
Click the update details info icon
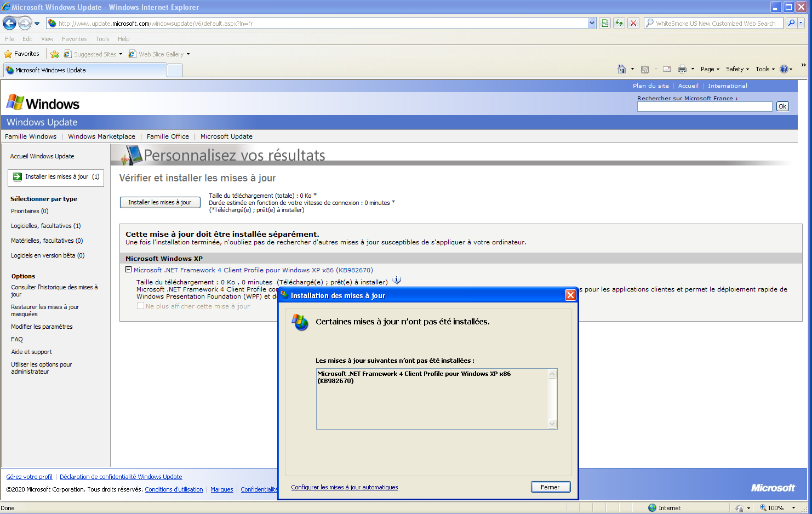click(x=397, y=281)
